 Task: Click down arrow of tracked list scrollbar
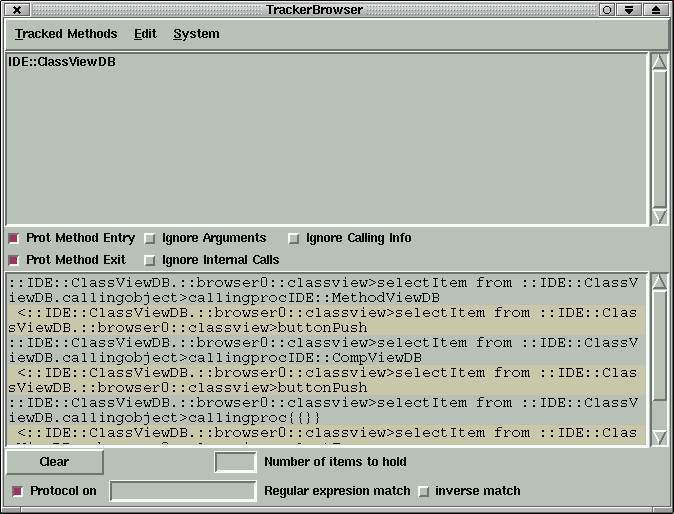[x=659, y=216]
